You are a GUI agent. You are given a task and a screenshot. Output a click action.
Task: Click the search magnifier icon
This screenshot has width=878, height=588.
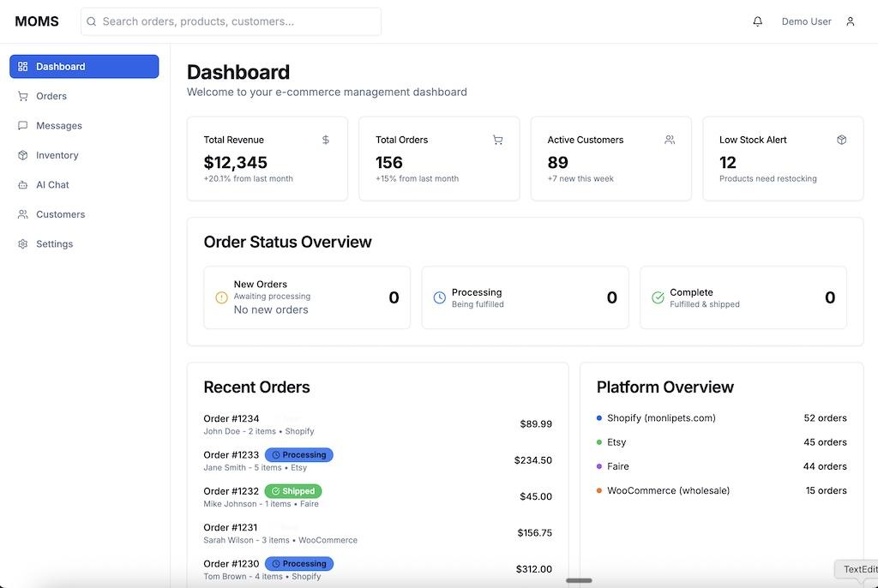pos(91,21)
